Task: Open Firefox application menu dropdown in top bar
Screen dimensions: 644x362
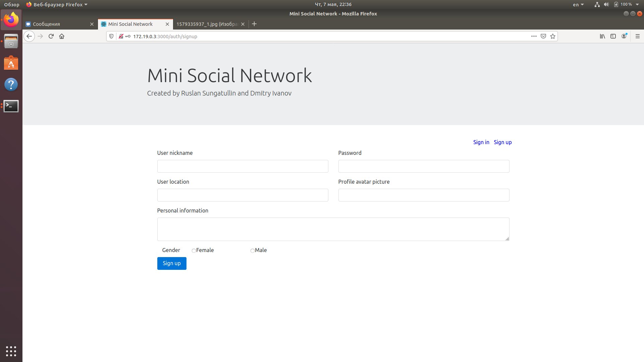Action: click(x=57, y=5)
